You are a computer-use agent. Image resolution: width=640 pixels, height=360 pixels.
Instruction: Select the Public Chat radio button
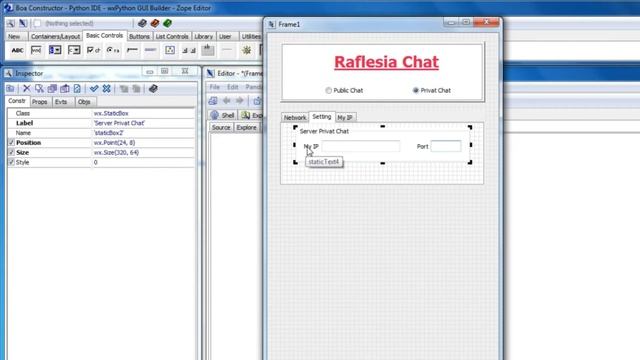click(329, 90)
